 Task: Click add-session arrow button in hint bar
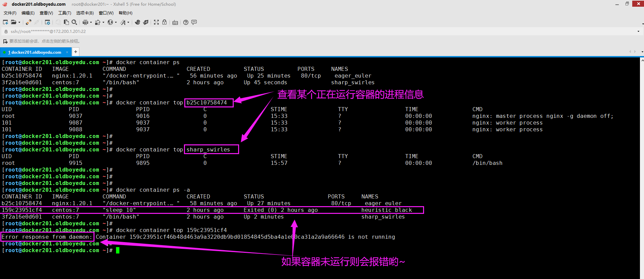(5, 41)
